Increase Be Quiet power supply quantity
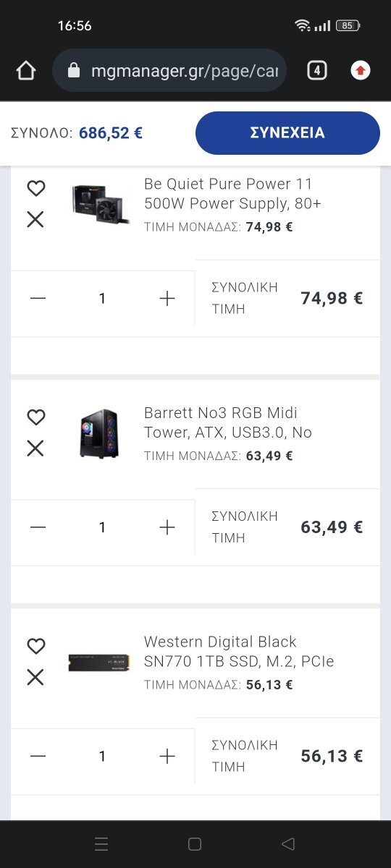 [x=167, y=298]
